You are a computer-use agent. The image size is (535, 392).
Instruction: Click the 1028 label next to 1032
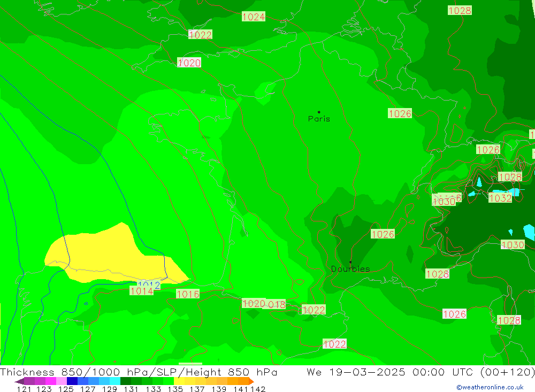[x=510, y=176]
